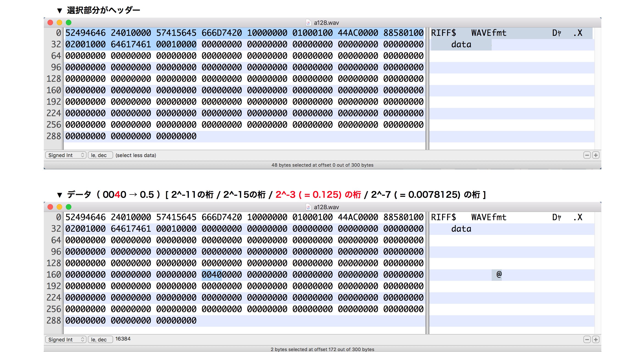This screenshot has width=644, height=352.
Task: Click 64617461 hex group in top window
Action: 131,45
